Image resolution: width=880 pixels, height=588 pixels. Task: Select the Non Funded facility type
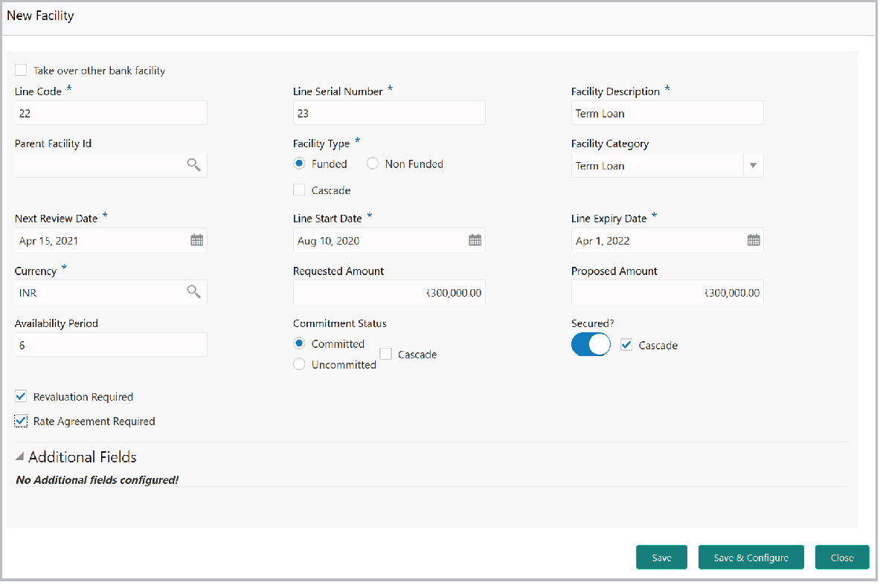pyautogui.click(x=373, y=164)
